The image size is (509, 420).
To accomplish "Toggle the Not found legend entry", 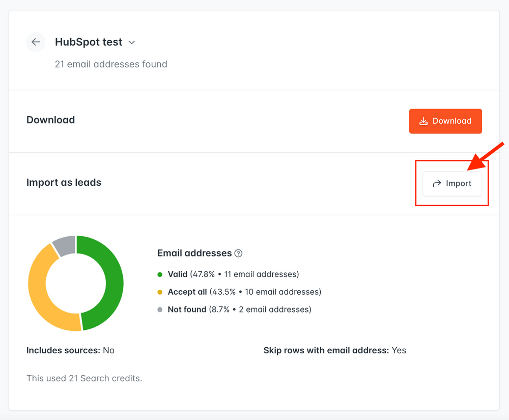I will point(186,309).
